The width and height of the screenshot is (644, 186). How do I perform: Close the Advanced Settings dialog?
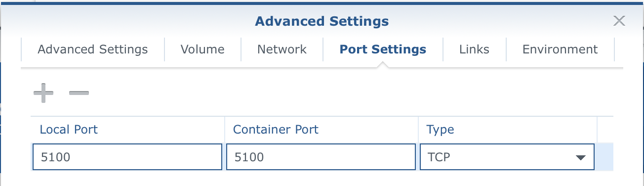(619, 21)
